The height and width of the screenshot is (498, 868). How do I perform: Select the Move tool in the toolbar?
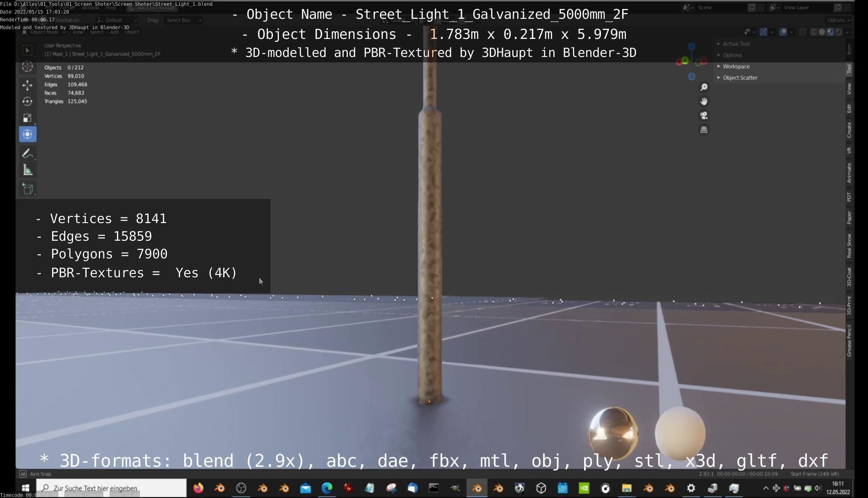point(27,85)
